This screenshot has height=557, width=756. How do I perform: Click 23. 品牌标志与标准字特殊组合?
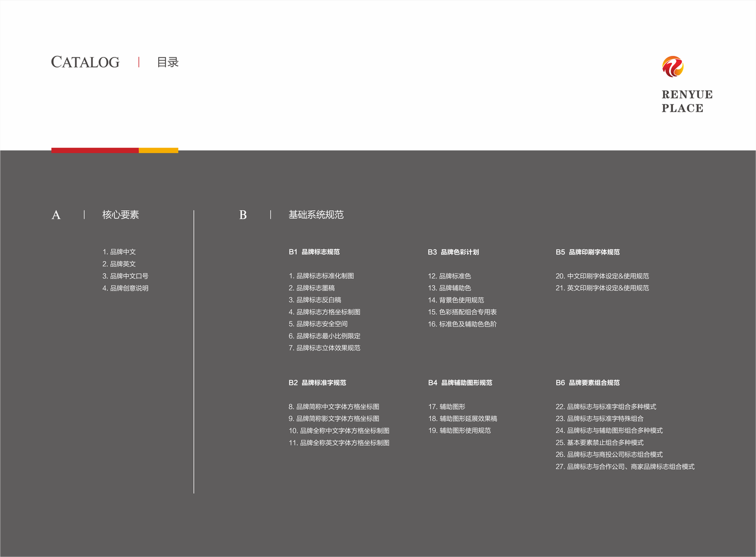click(599, 419)
